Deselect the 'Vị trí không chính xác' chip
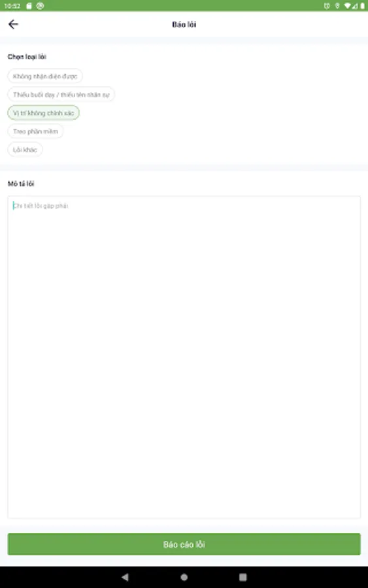 (x=44, y=113)
